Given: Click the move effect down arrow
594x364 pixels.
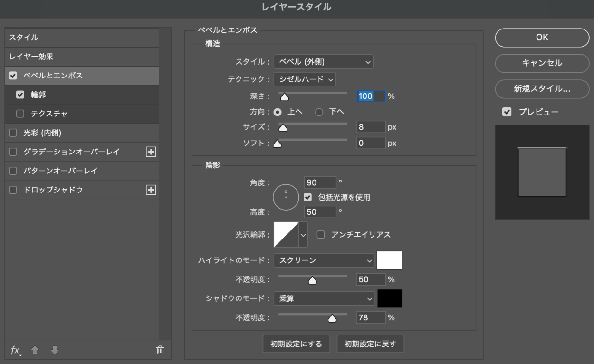Looking at the screenshot, I should tap(54, 350).
